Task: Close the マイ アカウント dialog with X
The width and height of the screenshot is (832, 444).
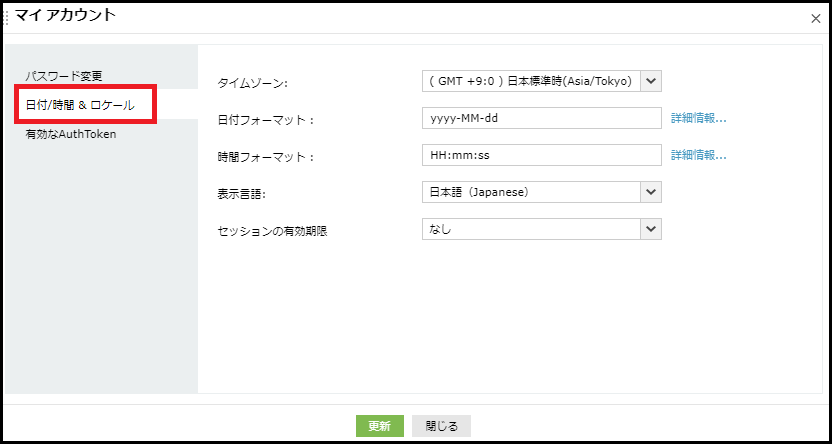Action: (x=816, y=18)
